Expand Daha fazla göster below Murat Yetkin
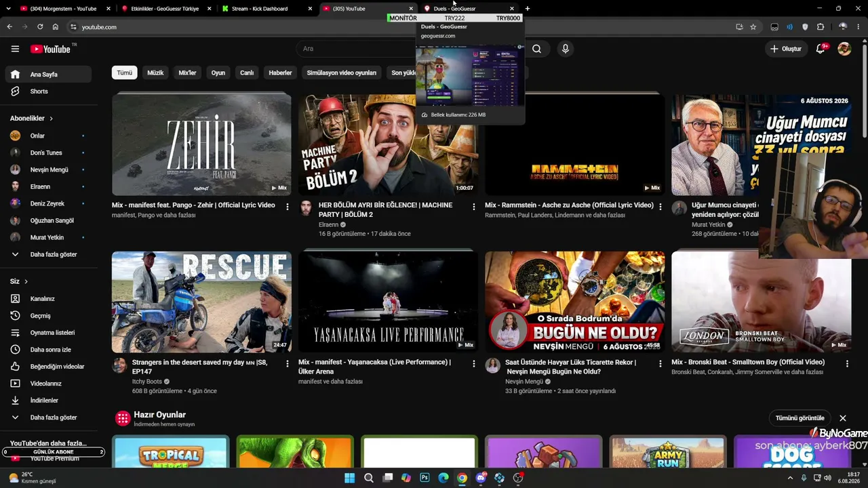Viewport: 868px width, 488px height. [47, 255]
